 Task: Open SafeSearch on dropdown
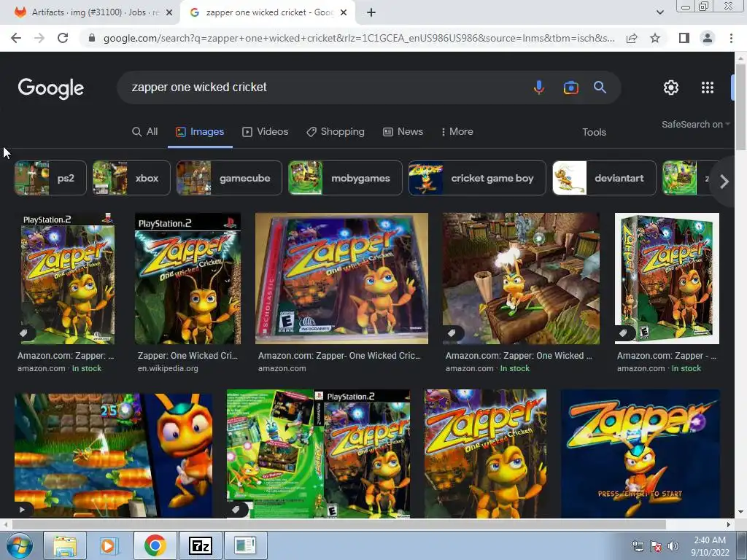click(695, 124)
